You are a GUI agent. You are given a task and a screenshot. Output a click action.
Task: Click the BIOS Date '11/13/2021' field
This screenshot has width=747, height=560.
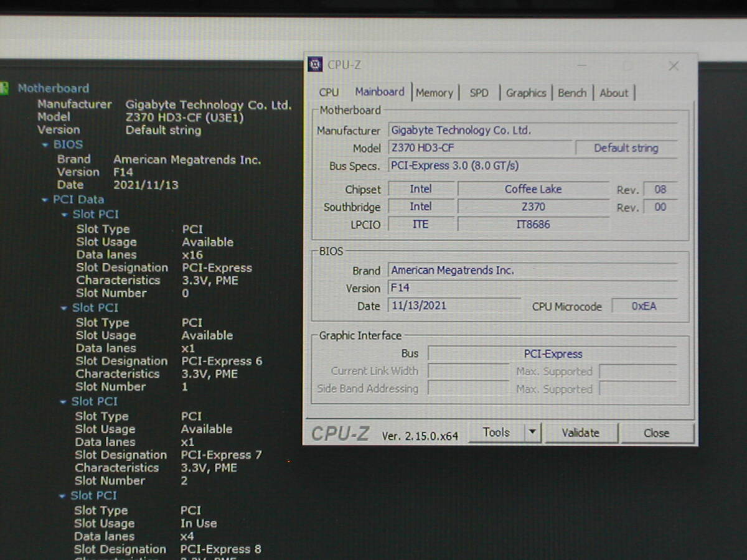pyautogui.click(x=454, y=306)
